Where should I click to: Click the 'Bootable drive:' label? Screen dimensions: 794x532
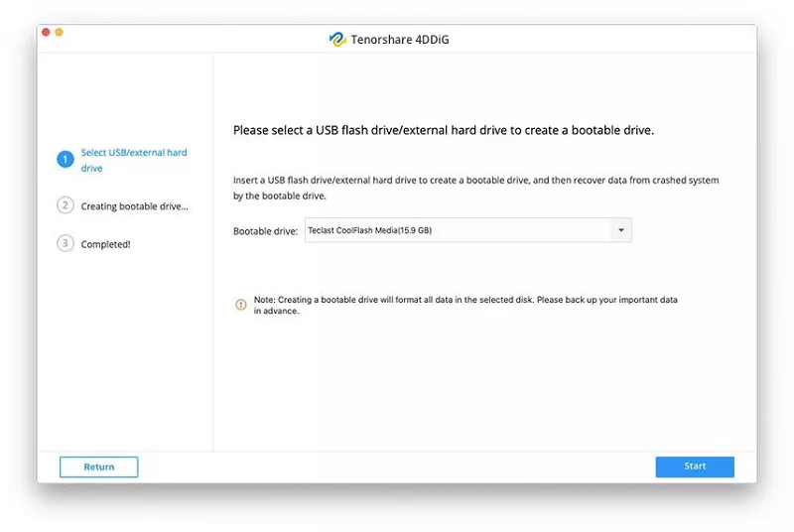[x=265, y=231]
